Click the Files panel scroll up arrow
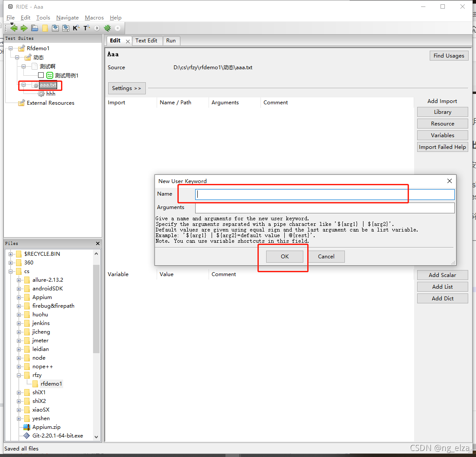The width and height of the screenshot is (476, 457). tap(96, 254)
